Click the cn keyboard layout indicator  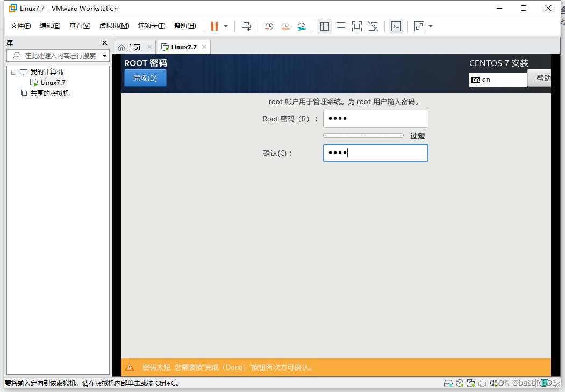498,80
